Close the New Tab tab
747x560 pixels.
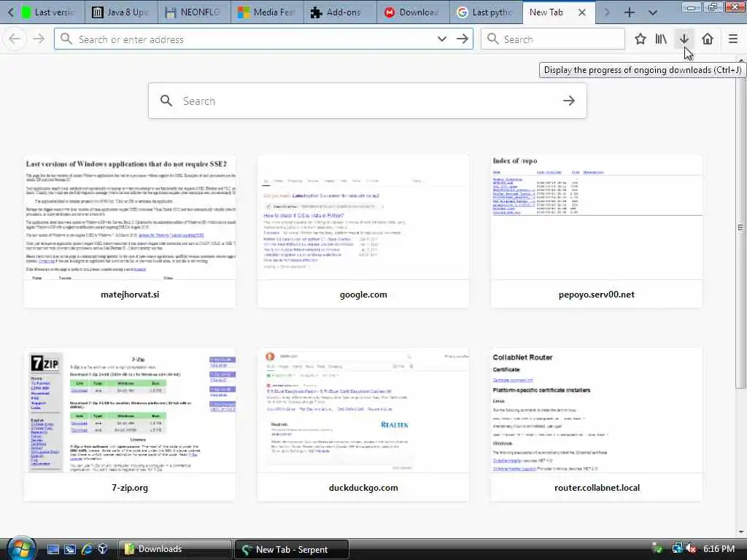[x=581, y=12]
